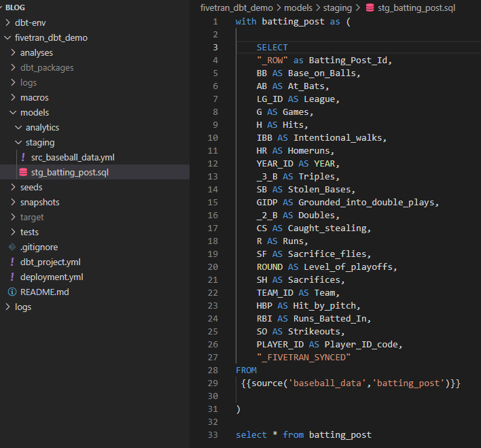Click "_FIVETRAN_SYNCED" on line 27
The height and width of the screenshot is (448, 481).
304,358
